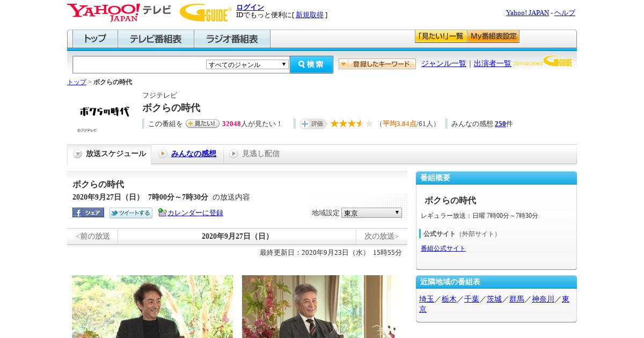Go to 前の放送 previous broadcast
This screenshot has width=644, height=338.
[93, 236]
